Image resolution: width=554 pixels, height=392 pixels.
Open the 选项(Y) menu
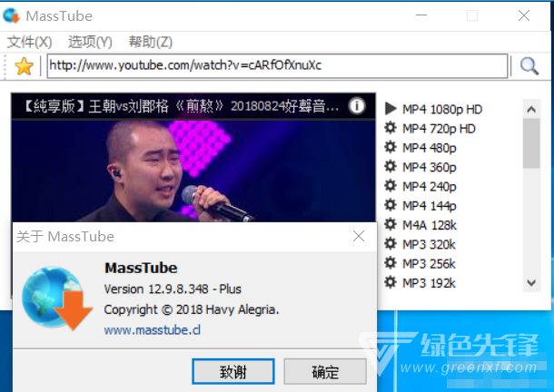pos(90,42)
